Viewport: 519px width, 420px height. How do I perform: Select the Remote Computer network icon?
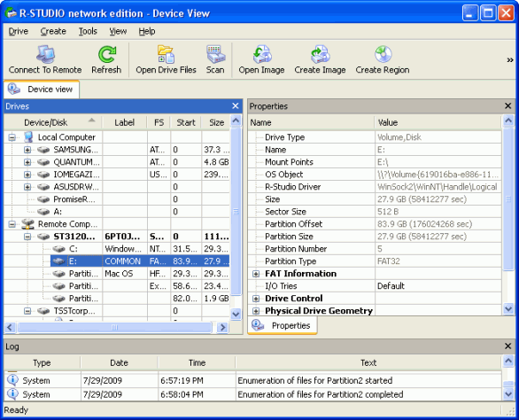click(28, 224)
